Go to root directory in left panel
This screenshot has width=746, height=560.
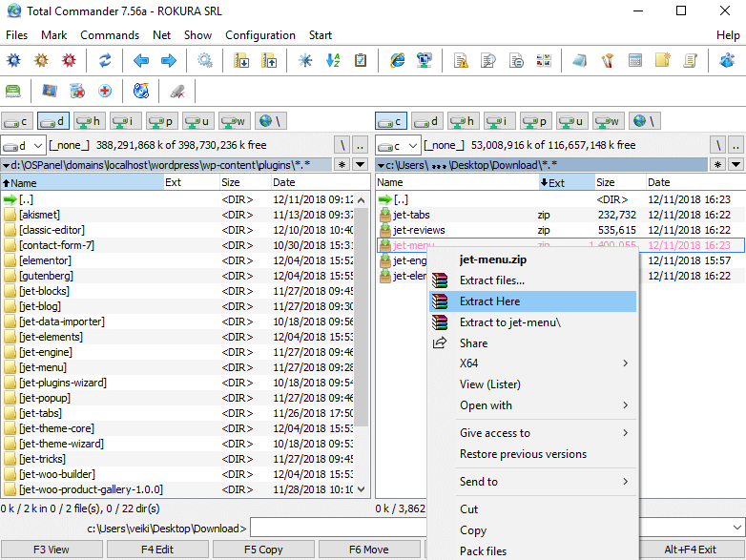342,145
